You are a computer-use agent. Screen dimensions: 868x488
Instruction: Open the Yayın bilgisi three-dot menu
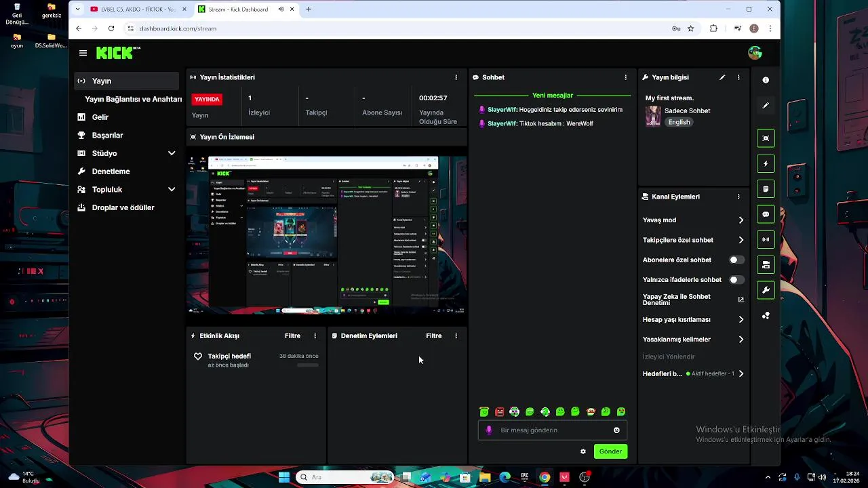pos(738,77)
